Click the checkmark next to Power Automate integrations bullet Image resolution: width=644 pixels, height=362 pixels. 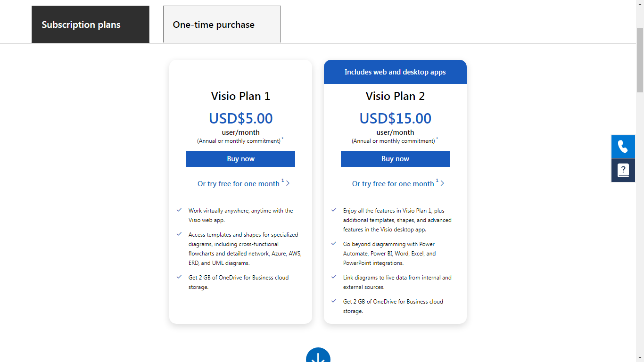pos(334,244)
